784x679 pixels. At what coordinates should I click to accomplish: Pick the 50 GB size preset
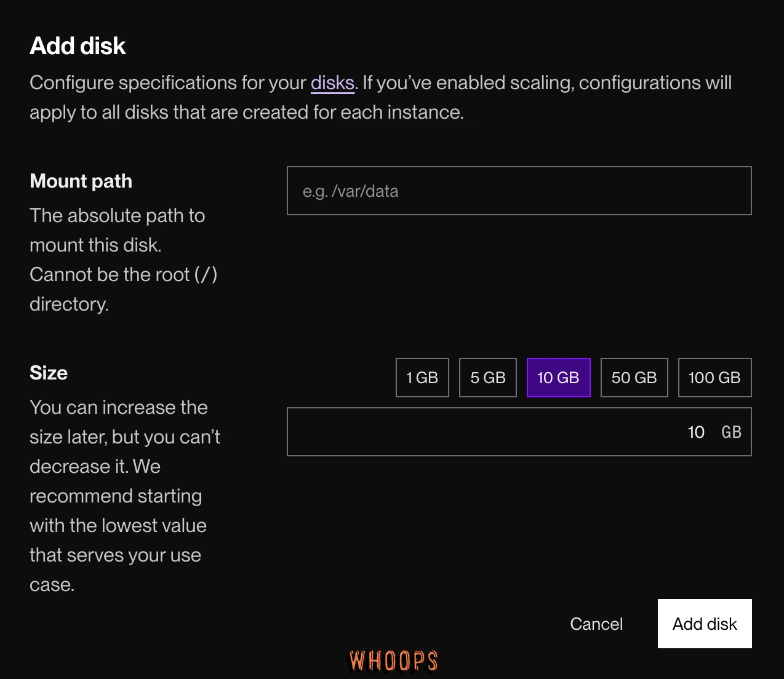pyautogui.click(x=634, y=378)
